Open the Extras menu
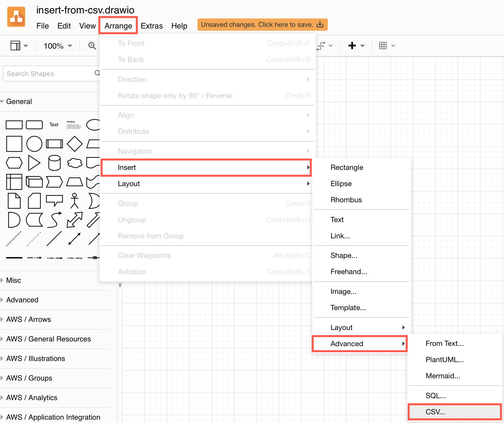Image resolution: width=504 pixels, height=423 pixels. click(151, 26)
